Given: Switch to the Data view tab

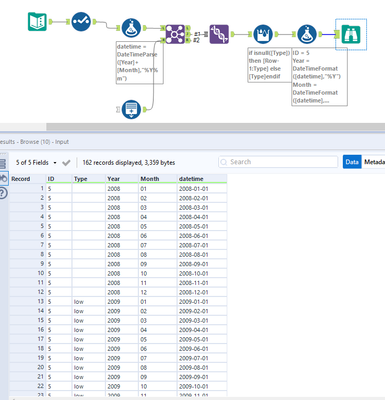Looking at the screenshot, I should [352, 162].
